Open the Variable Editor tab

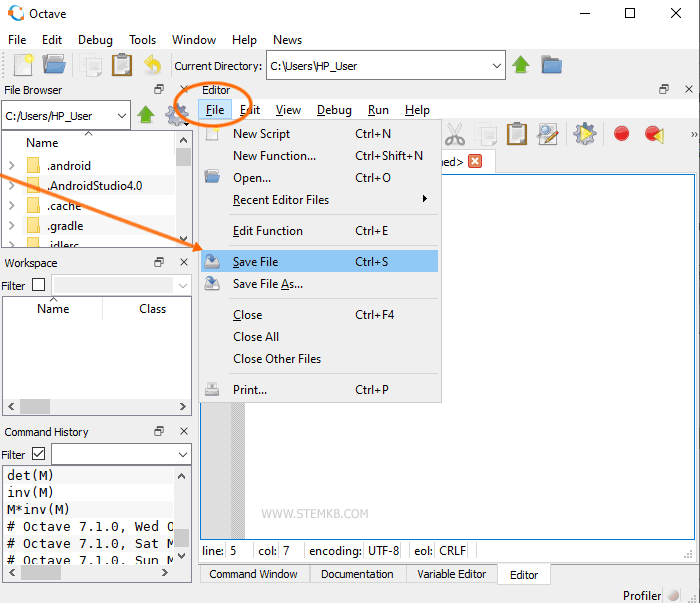[x=452, y=574]
